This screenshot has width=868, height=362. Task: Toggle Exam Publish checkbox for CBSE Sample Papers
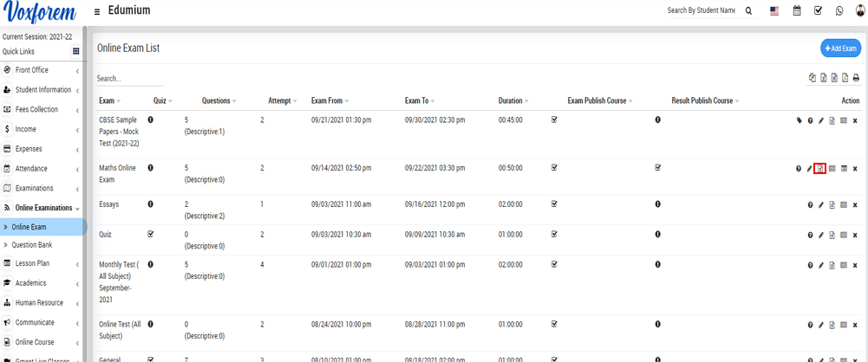click(554, 120)
